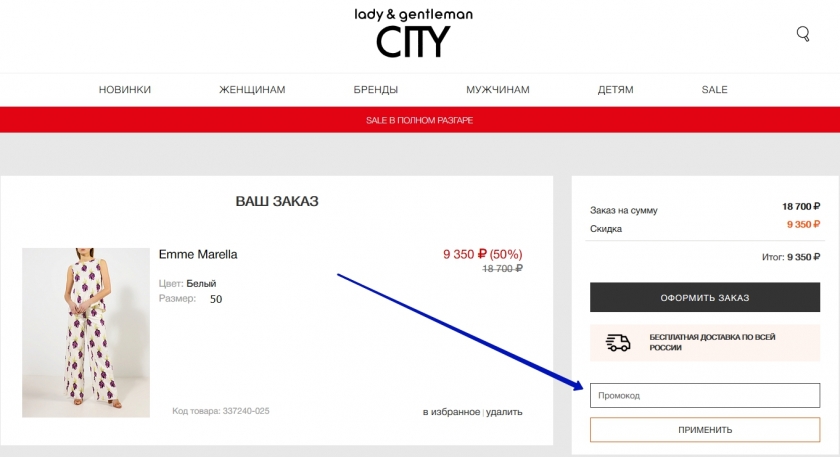Open the НОВИНКИ menu section
Image resolution: width=840 pixels, height=457 pixels.
(125, 89)
